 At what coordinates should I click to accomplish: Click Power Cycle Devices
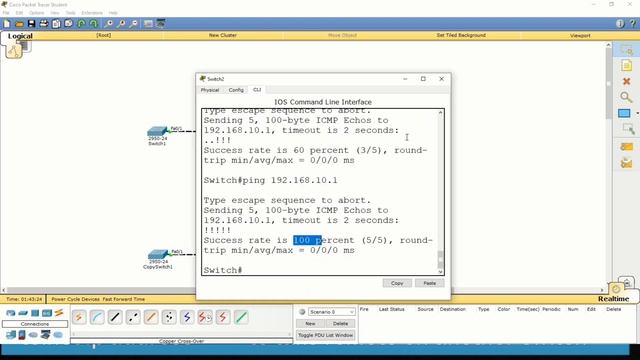(76, 299)
